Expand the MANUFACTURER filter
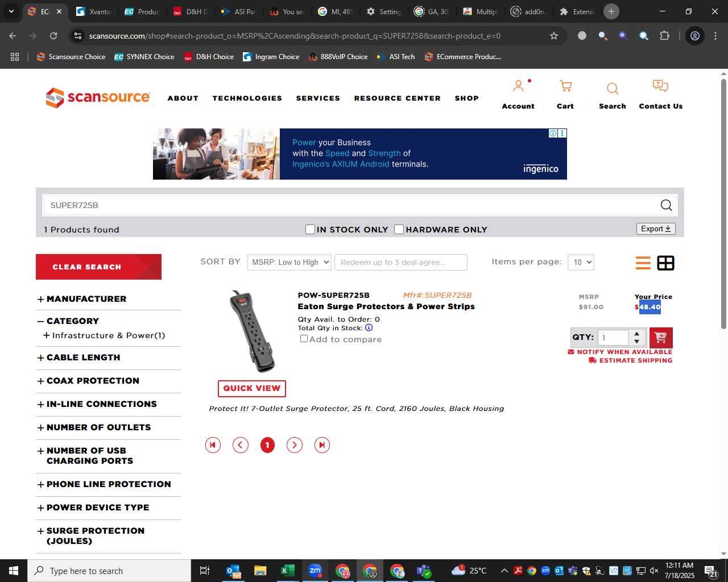This screenshot has width=728, height=582. [40, 299]
